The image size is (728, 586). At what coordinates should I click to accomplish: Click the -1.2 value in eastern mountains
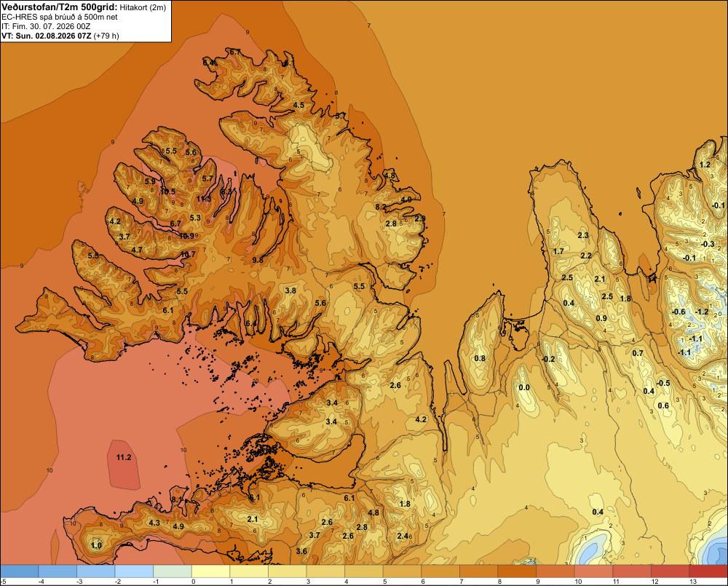(x=703, y=312)
